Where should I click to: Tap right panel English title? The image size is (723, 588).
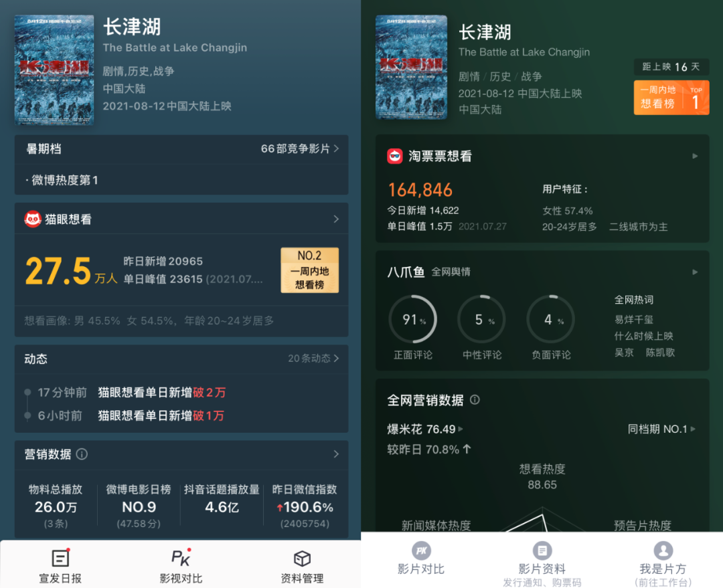click(x=524, y=52)
